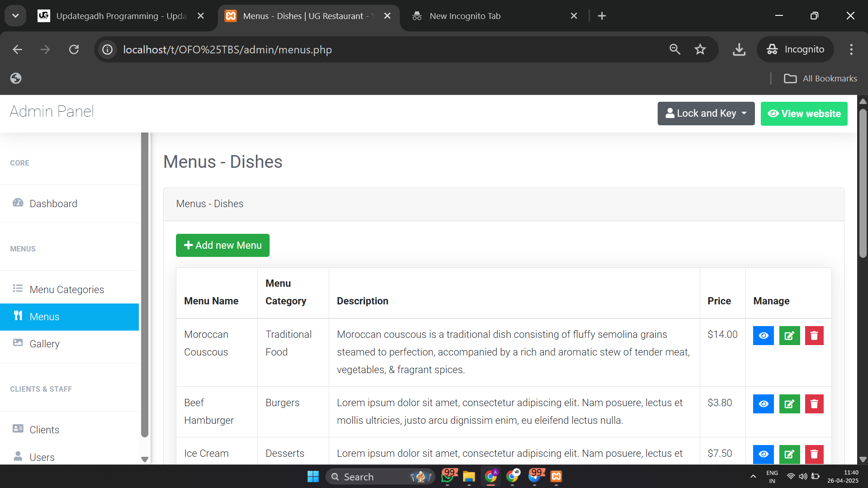This screenshot has height=488, width=868.
Task: Edit the Ice Cream menu
Action: pyautogui.click(x=789, y=454)
